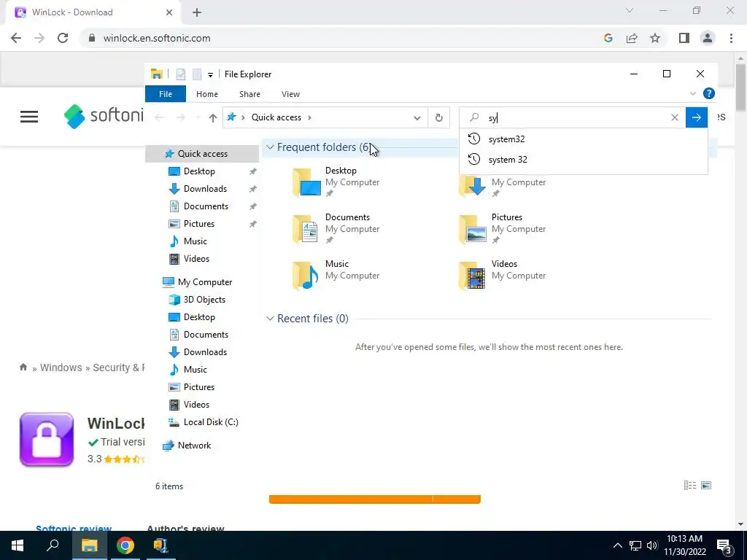
Task: Open the Windows Start menu
Action: click(x=18, y=545)
